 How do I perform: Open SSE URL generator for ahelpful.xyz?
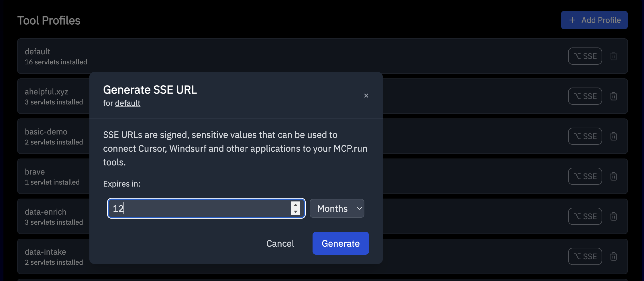tap(585, 96)
